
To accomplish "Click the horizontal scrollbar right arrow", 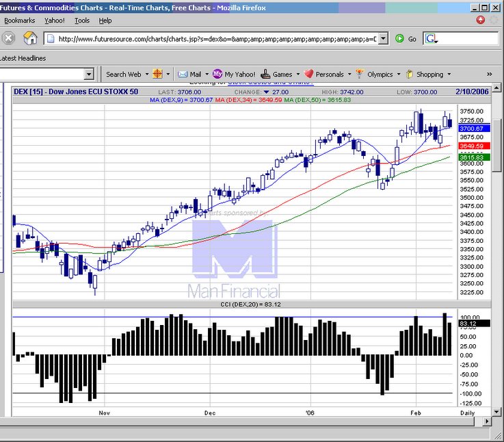I will point(487,421).
